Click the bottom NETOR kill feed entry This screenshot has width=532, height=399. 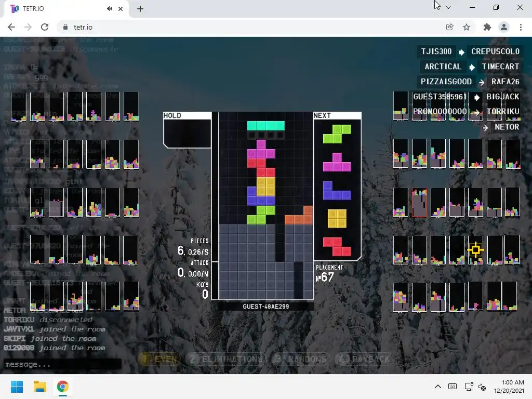507,127
